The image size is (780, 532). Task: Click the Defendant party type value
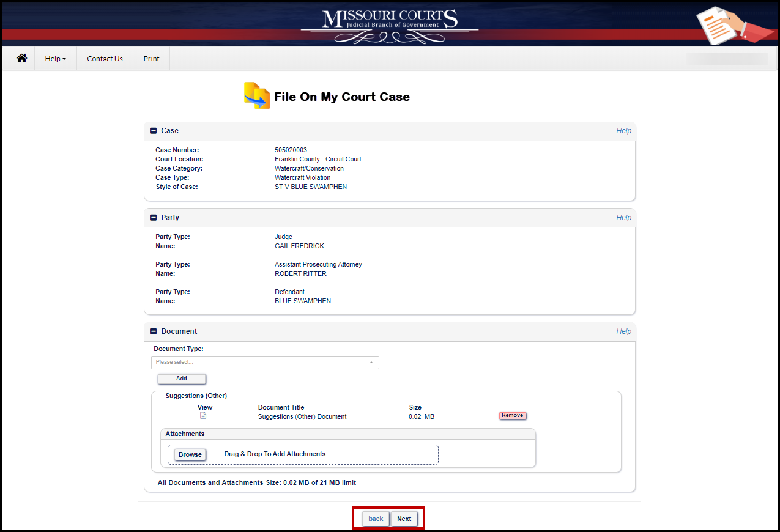tap(289, 292)
